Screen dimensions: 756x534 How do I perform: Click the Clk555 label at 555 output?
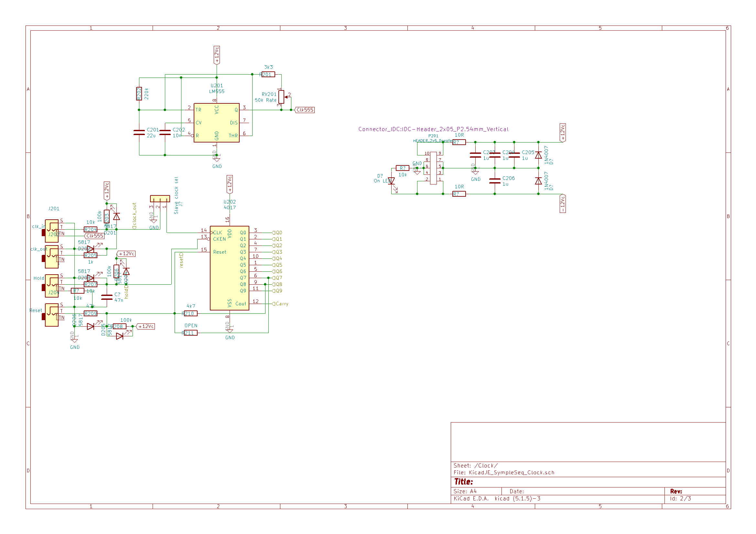pyautogui.click(x=305, y=110)
